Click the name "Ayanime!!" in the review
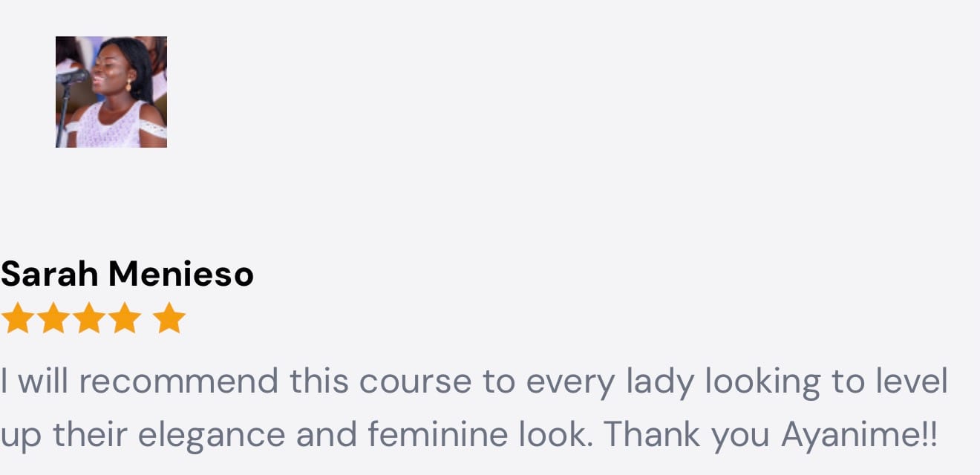Image resolution: width=980 pixels, height=475 pixels. [x=859, y=435]
